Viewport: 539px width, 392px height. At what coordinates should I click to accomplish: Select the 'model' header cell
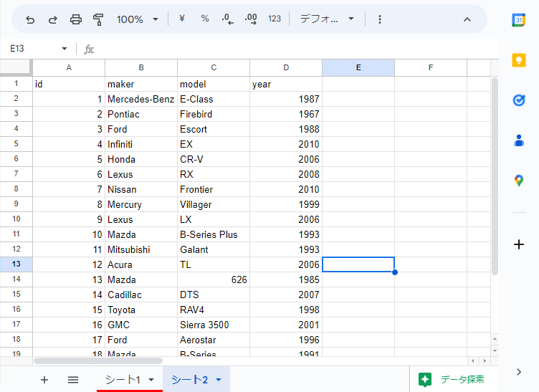click(214, 84)
